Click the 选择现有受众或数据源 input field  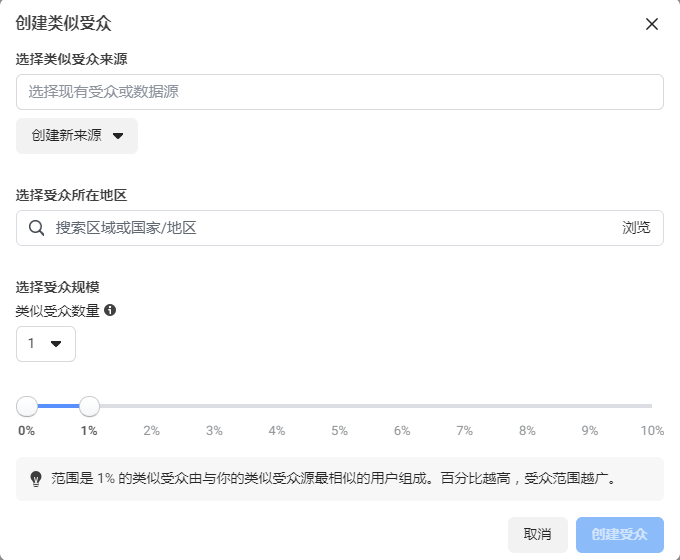pyautogui.click(x=339, y=92)
